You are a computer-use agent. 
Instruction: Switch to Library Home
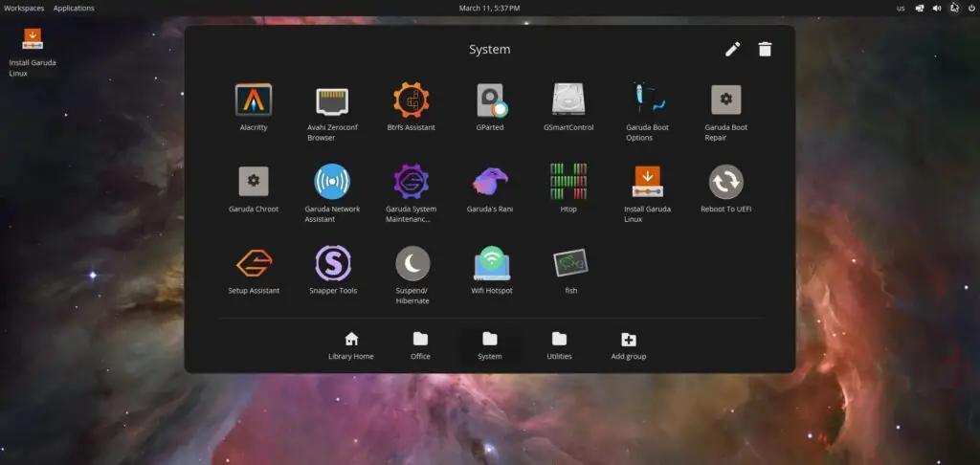point(351,345)
